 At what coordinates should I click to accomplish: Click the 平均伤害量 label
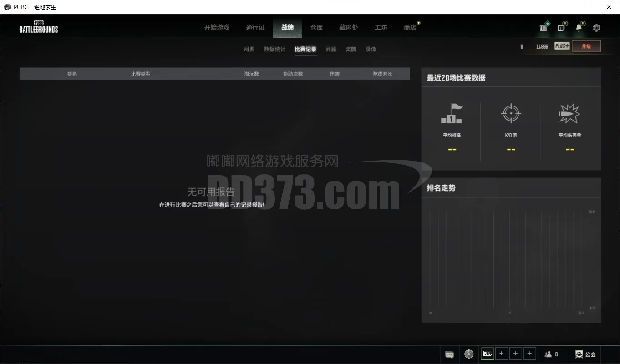(x=569, y=135)
